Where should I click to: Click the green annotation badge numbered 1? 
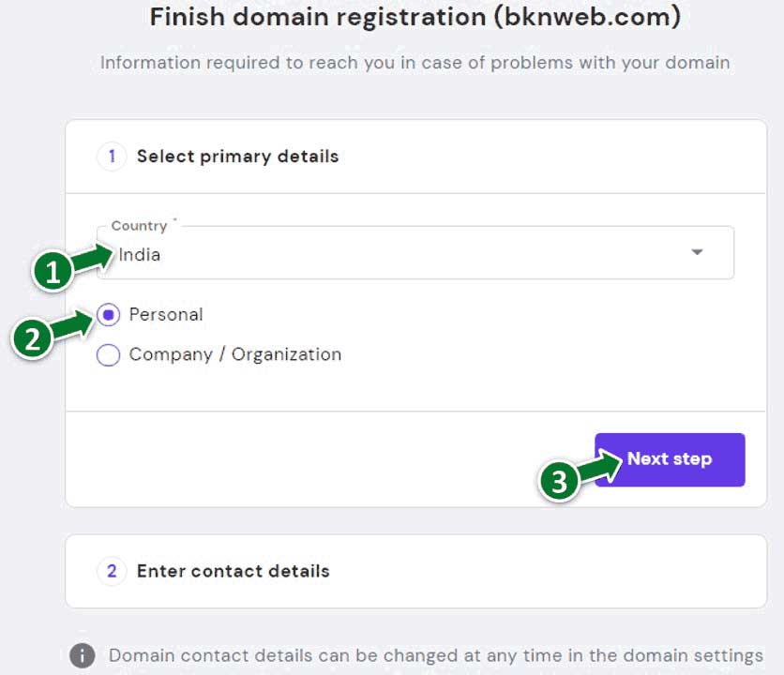tap(52, 272)
